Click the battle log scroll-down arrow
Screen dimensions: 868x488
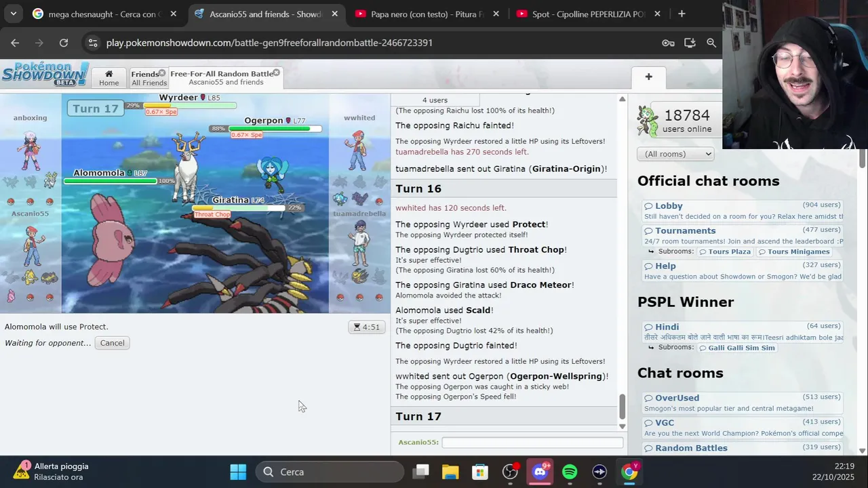coord(622,426)
